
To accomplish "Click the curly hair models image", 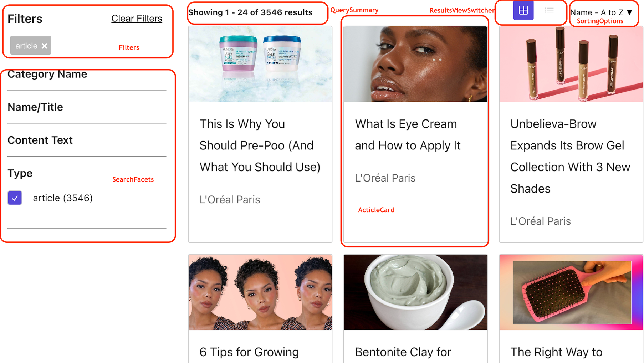I will click(260, 292).
